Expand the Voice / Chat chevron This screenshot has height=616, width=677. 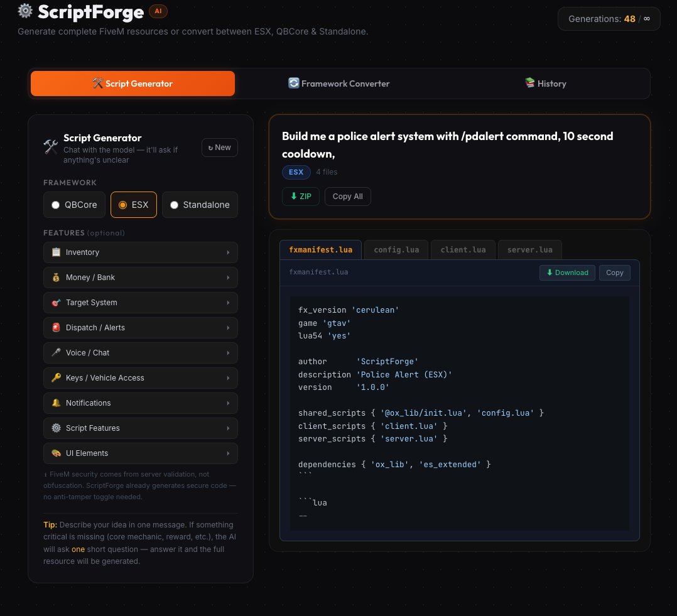228,353
